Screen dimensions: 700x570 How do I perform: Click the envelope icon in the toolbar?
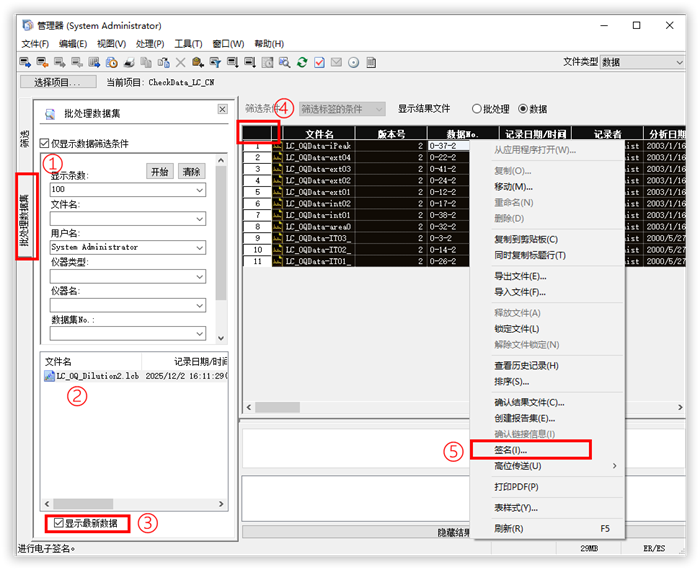(x=336, y=62)
